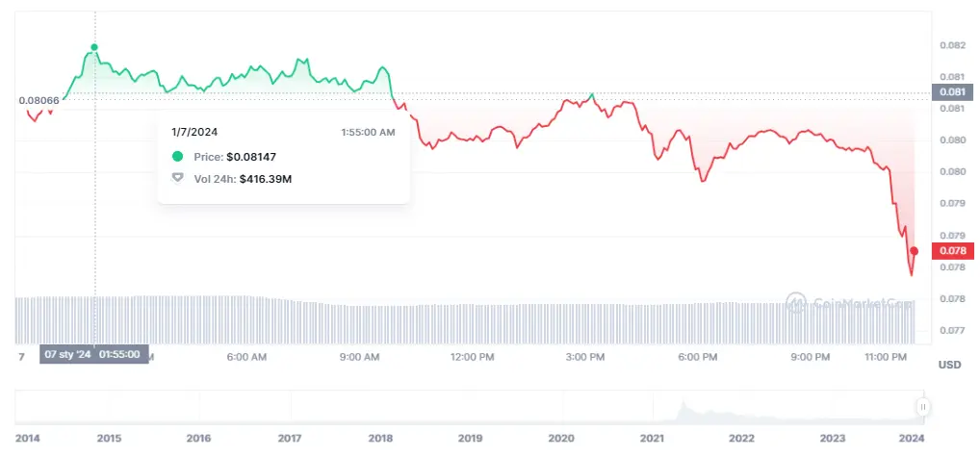Click the 6:00 AM time axis label
980x457 pixels.
(245, 357)
